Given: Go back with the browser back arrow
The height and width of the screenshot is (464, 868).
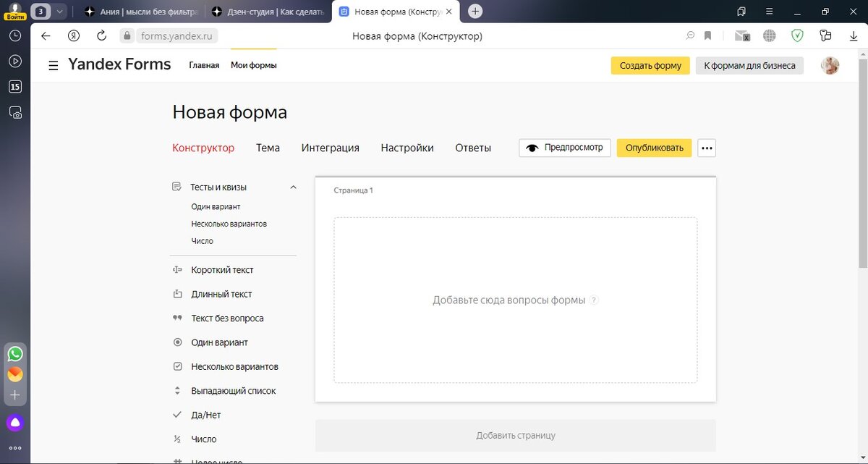Looking at the screenshot, I should (46, 36).
